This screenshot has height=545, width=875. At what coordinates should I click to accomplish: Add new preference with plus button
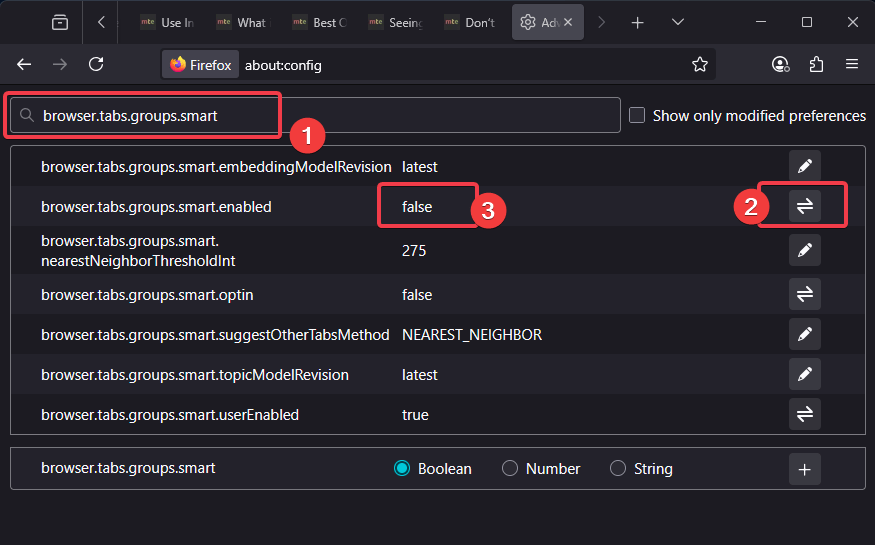tap(804, 468)
